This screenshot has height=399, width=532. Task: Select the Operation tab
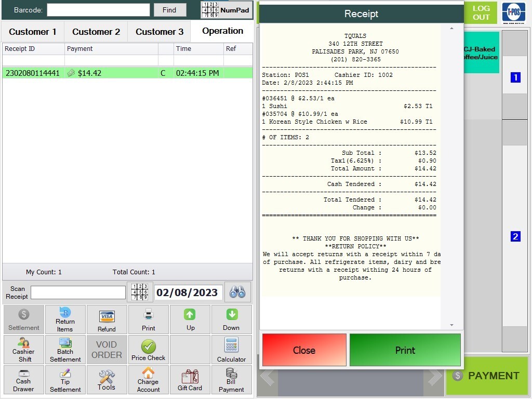pyautogui.click(x=222, y=31)
